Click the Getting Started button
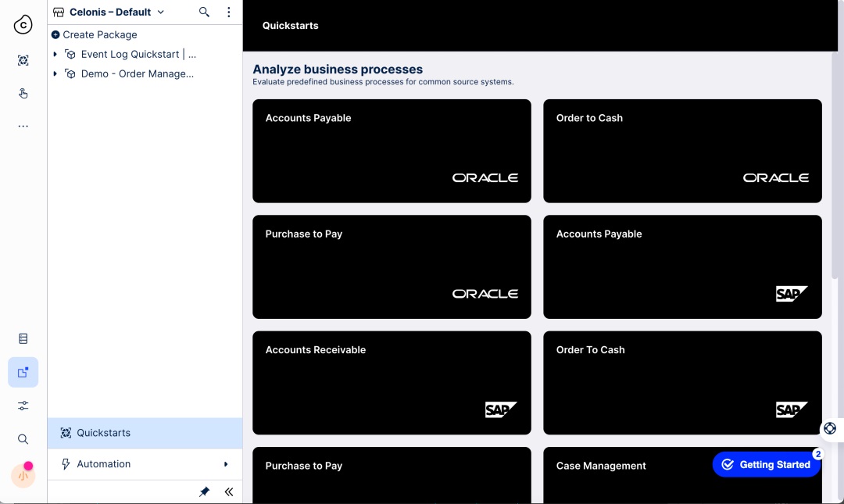 click(766, 464)
